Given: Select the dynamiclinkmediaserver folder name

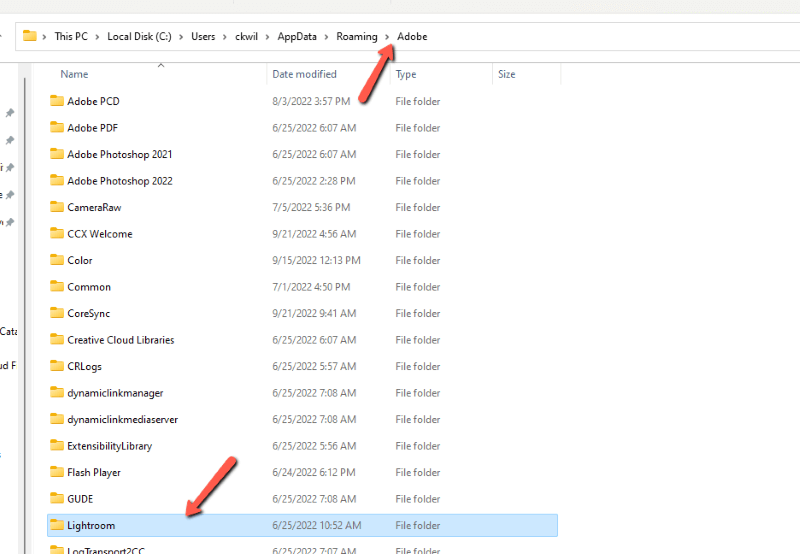Looking at the screenshot, I should tap(123, 419).
